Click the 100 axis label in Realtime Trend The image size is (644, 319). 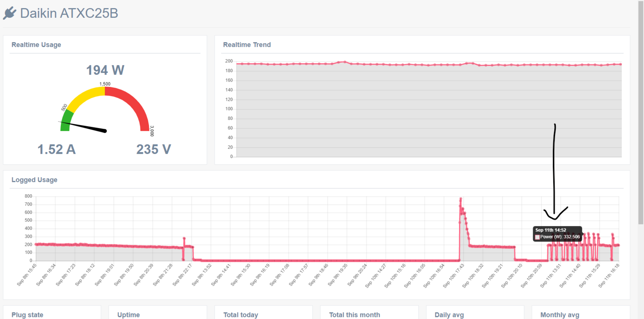pos(229,109)
